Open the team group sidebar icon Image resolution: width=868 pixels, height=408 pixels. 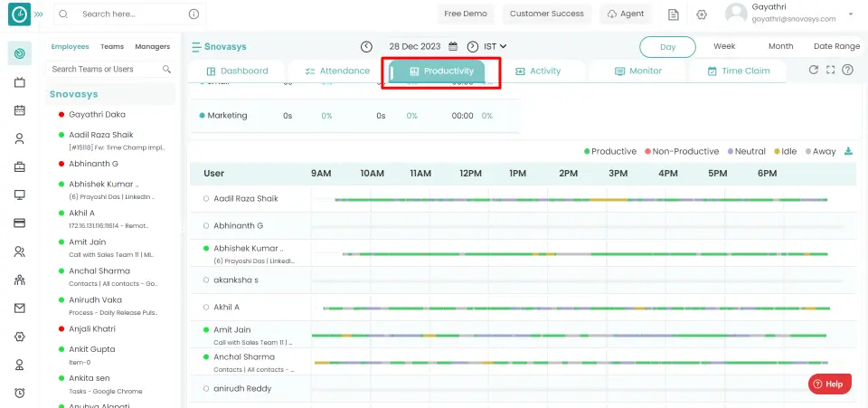pos(19,280)
